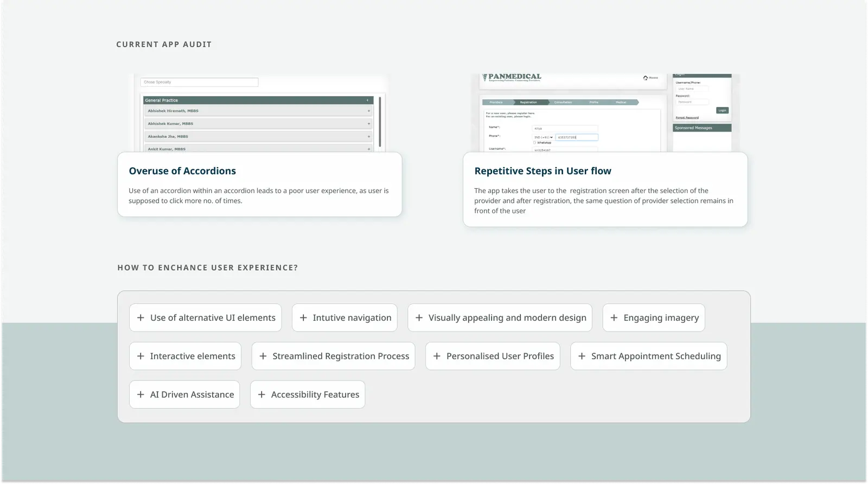Click the Sponsored Messages header
This screenshot has height=484, width=868.
702,128
